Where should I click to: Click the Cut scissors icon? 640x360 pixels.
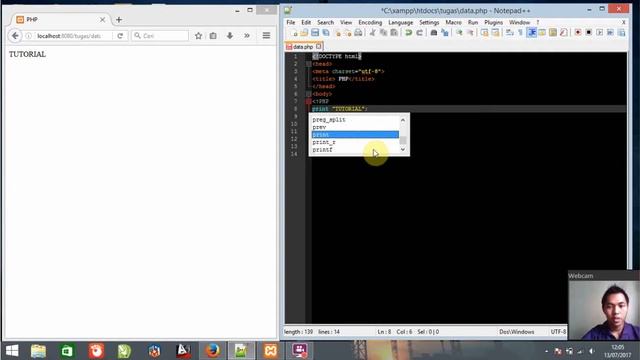tap(373, 33)
